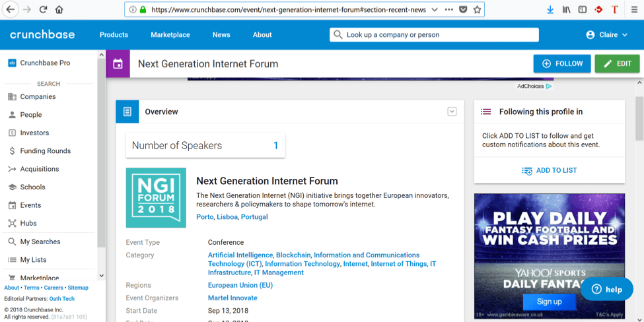Click the green EDIT button

618,63
